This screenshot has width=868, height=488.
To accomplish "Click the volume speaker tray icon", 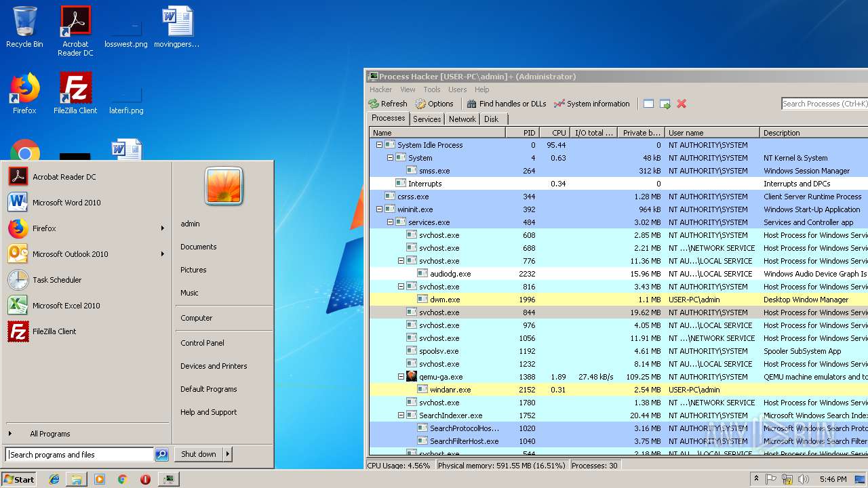I will [804, 479].
